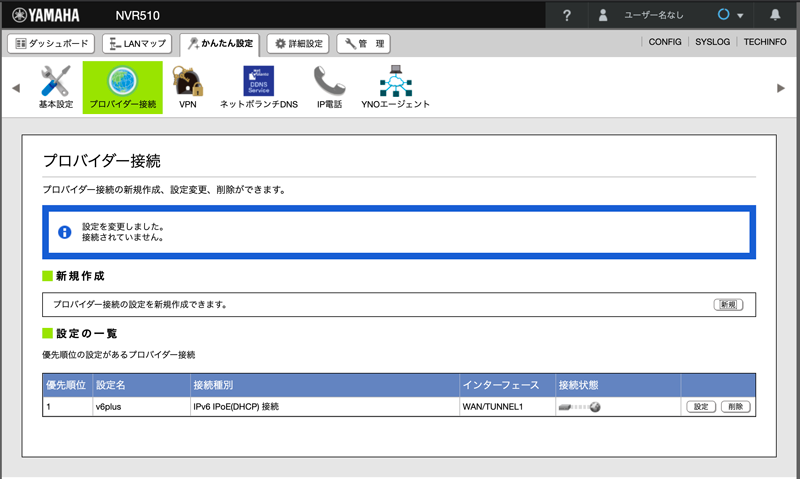Open the 基本設定 tools icon
800x479 pixels.
coord(56,87)
